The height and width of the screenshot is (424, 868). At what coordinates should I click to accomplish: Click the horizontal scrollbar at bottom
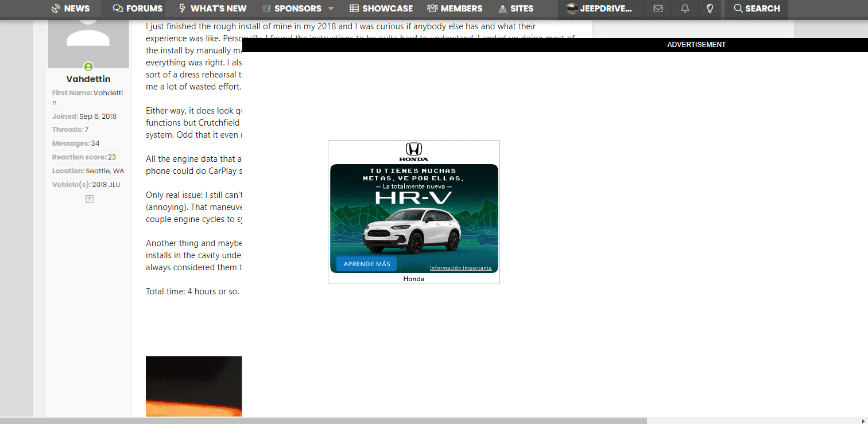pos(323,421)
